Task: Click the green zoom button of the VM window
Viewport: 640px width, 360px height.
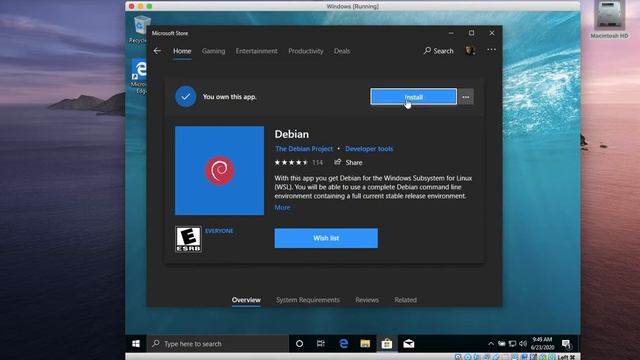Action: (149, 6)
